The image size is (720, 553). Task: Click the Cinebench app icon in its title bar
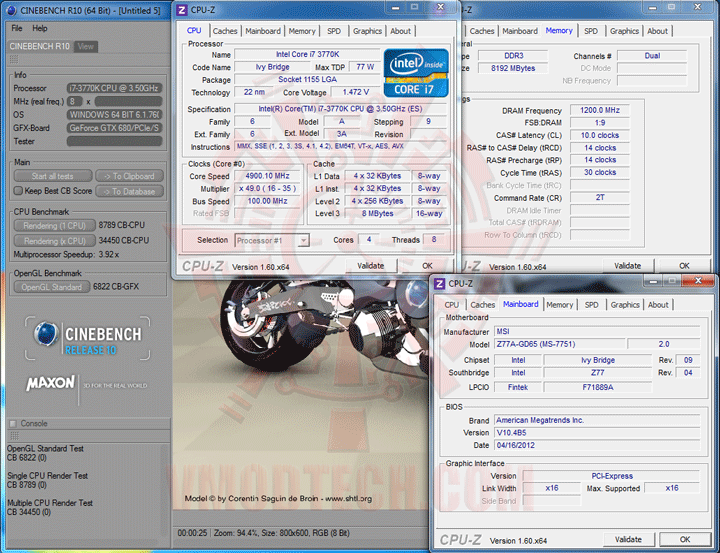coord(12,9)
